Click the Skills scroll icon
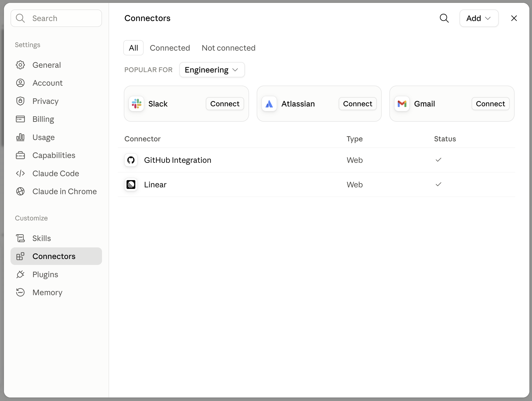The width and height of the screenshot is (532, 401). pyautogui.click(x=20, y=238)
